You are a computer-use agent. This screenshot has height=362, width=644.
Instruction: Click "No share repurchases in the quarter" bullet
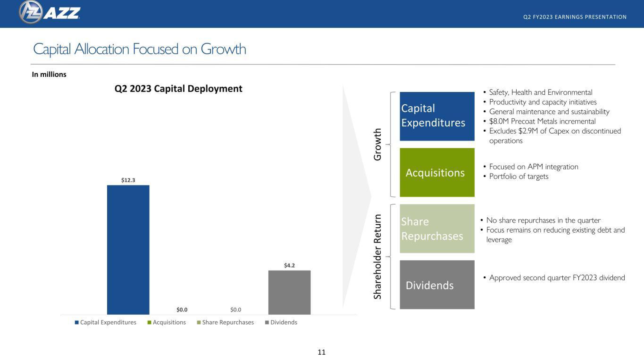point(543,220)
